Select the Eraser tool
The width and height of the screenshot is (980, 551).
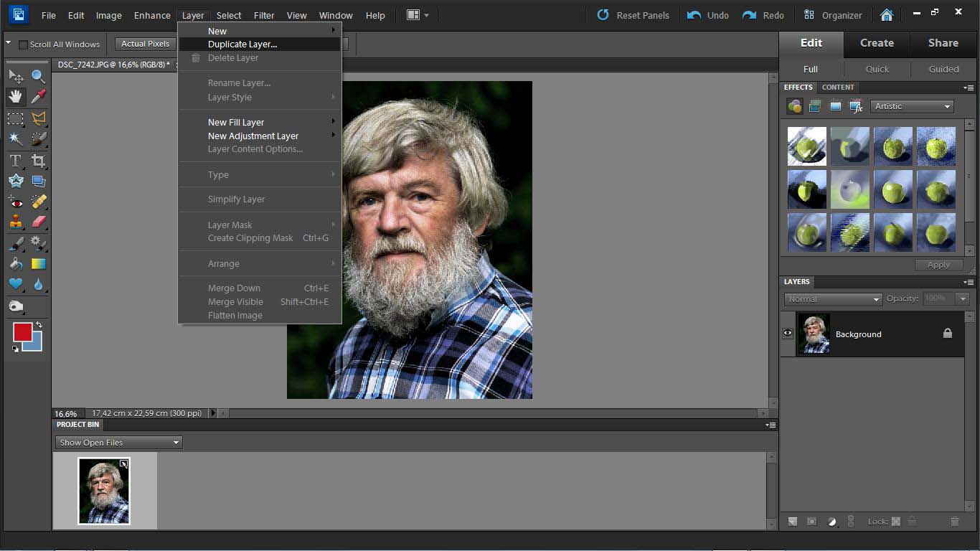point(38,222)
